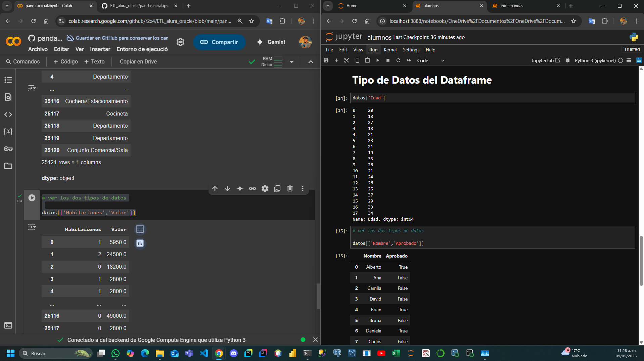Toggle output of Habitaciones/Valor cell
This screenshot has height=361, width=644.
click(32, 227)
